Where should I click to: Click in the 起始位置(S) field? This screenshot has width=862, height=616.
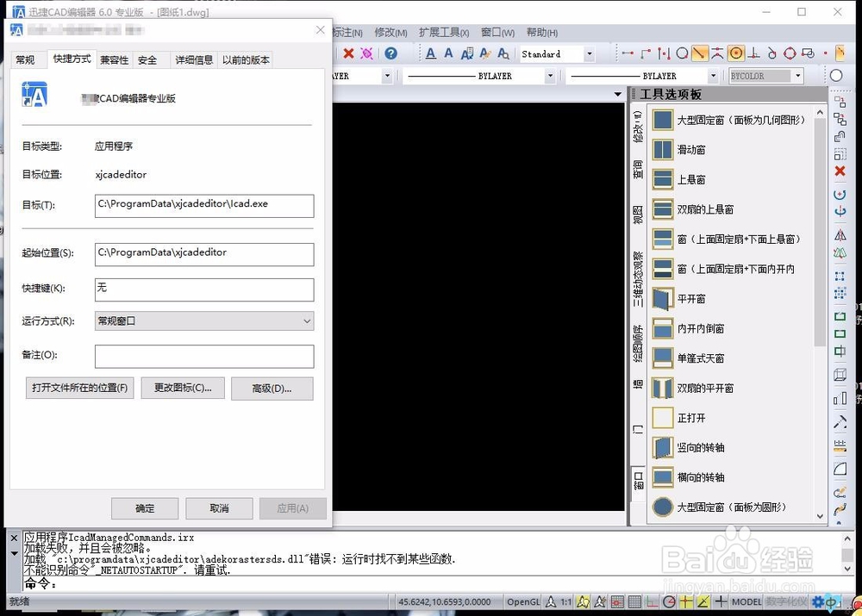pos(204,254)
